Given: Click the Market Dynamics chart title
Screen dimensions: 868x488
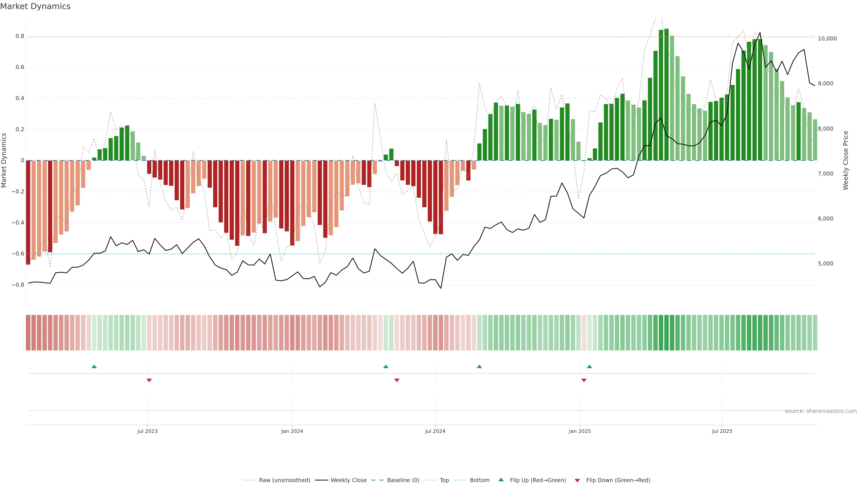Looking at the screenshot, I should [35, 6].
